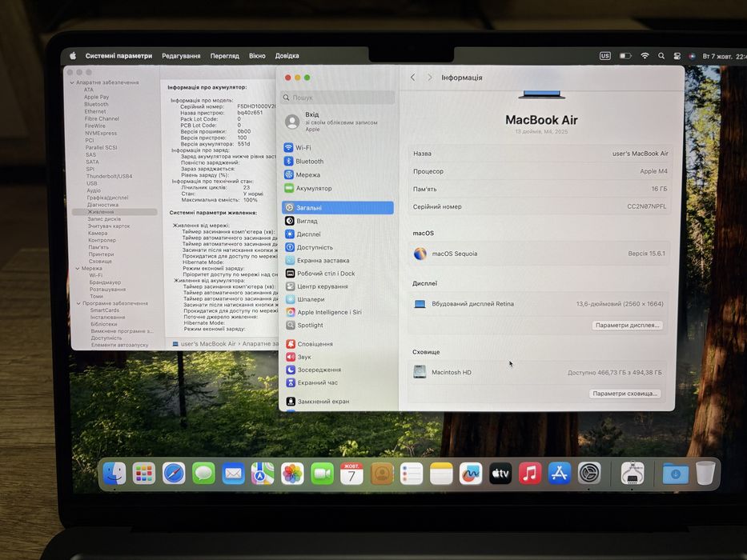Select Вигляд in the settings sidebar
Screen dimensions: 747x560
point(337,221)
